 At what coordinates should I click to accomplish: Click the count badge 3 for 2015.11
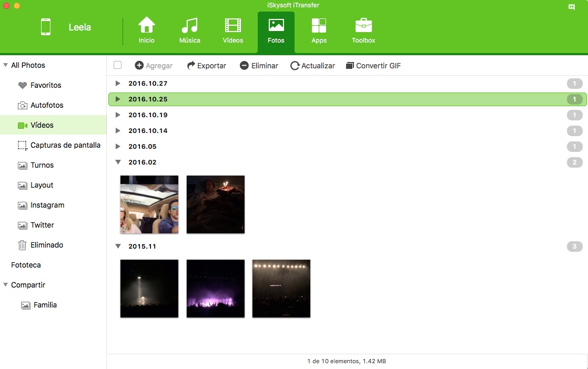coord(574,246)
